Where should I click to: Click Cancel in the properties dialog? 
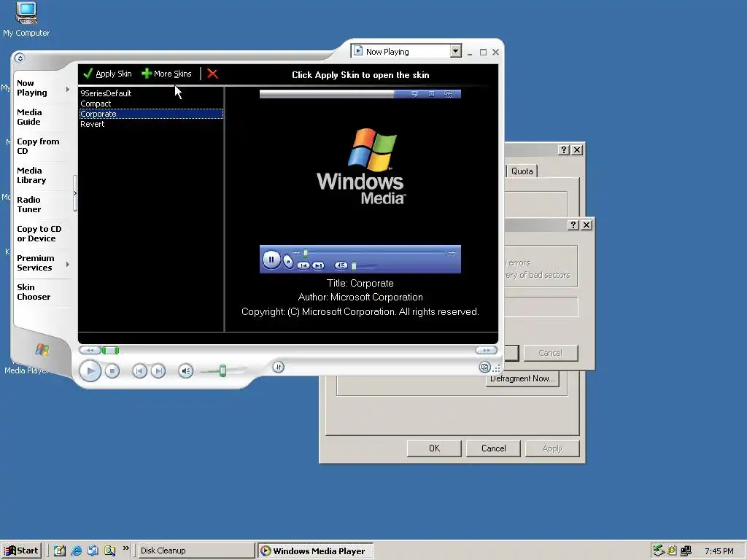[x=494, y=448]
